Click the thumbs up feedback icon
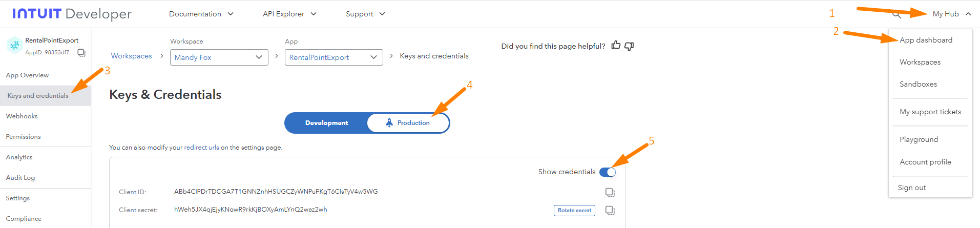This screenshot has height=228, width=980. [x=616, y=46]
